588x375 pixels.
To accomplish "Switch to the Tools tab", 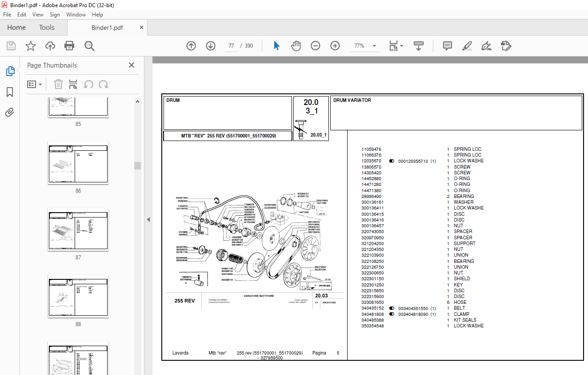I will pyautogui.click(x=47, y=28).
